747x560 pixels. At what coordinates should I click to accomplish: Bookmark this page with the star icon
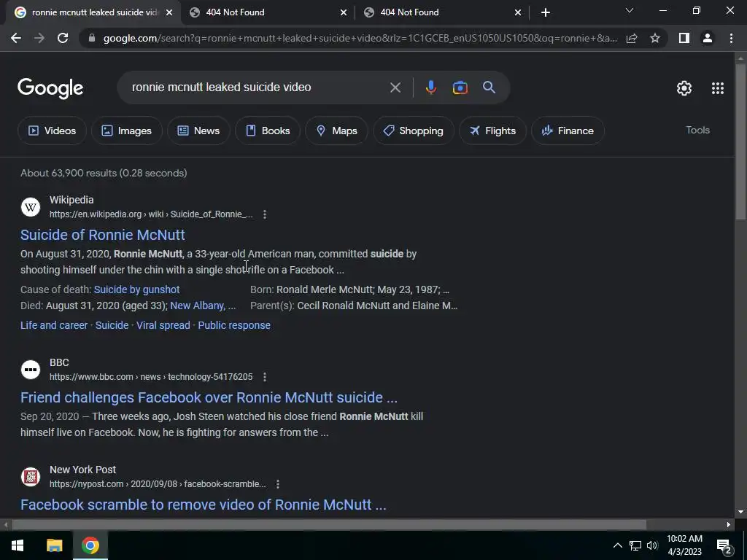pos(655,38)
